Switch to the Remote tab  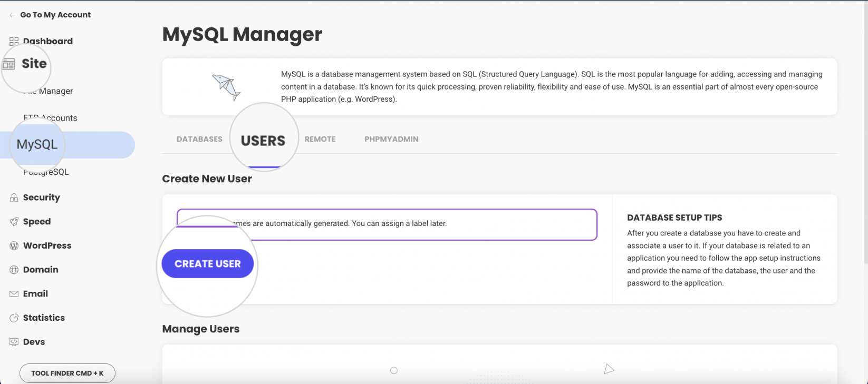320,139
